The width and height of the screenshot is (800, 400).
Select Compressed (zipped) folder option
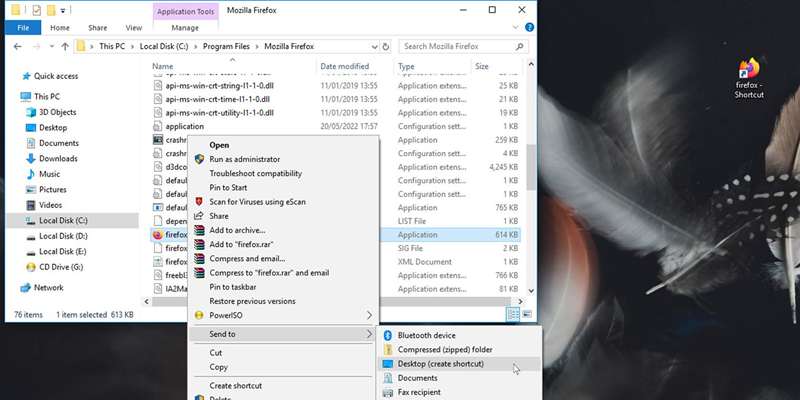tap(445, 349)
